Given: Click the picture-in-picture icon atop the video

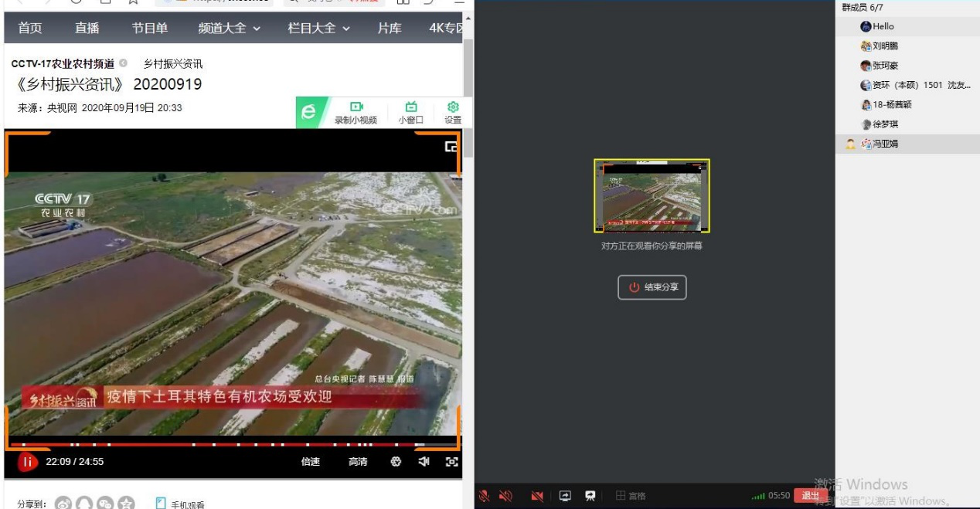Looking at the screenshot, I should (x=451, y=147).
